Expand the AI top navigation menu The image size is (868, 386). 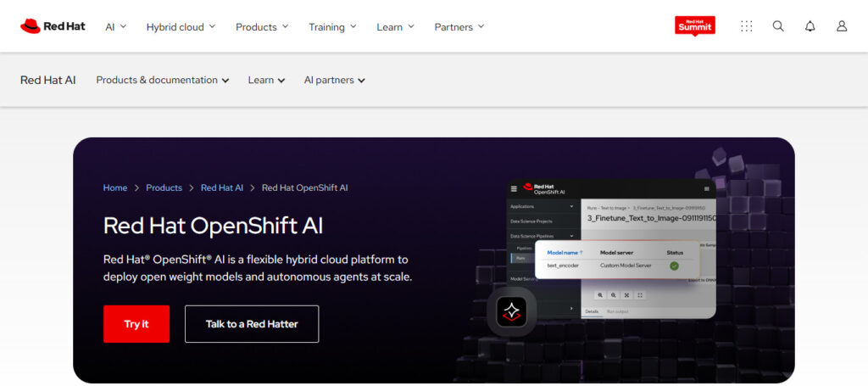(115, 26)
